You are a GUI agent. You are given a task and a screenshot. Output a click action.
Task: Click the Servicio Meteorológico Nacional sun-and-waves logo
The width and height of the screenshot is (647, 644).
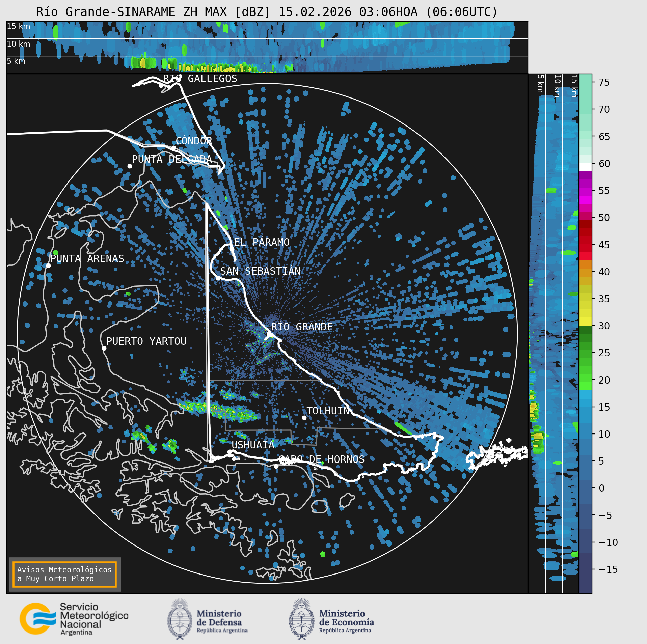tap(38, 618)
